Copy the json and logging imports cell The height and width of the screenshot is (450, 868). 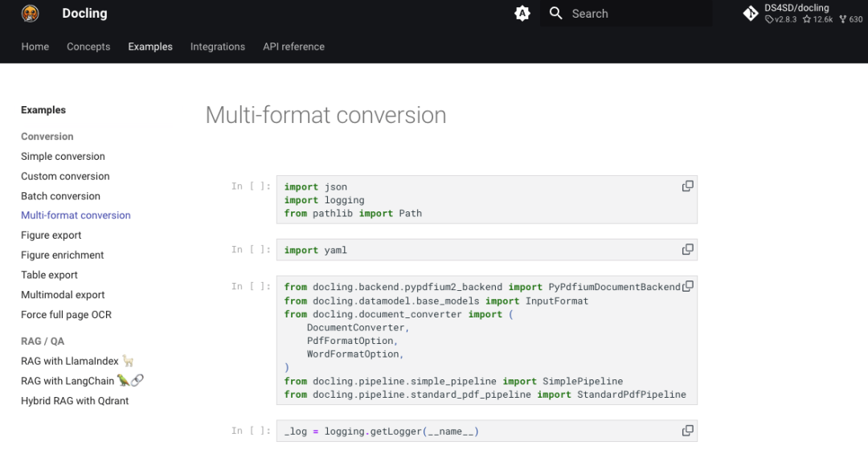point(687,186)
